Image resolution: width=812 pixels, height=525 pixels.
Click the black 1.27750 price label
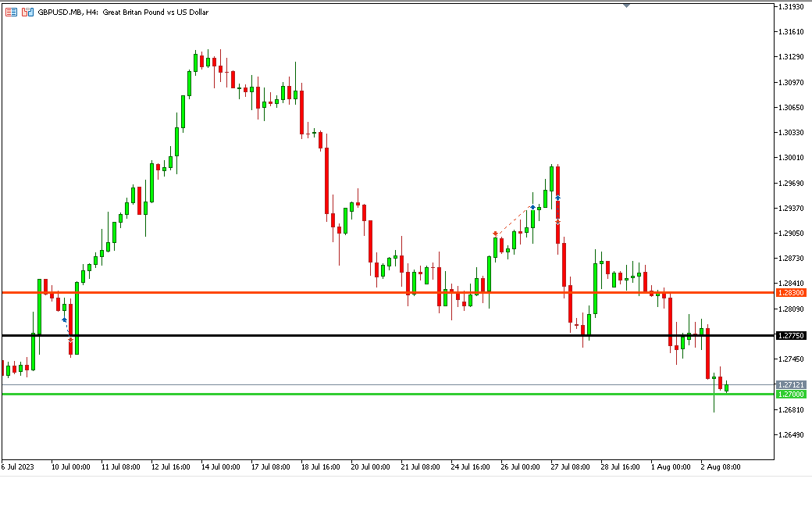pos(791,336)
